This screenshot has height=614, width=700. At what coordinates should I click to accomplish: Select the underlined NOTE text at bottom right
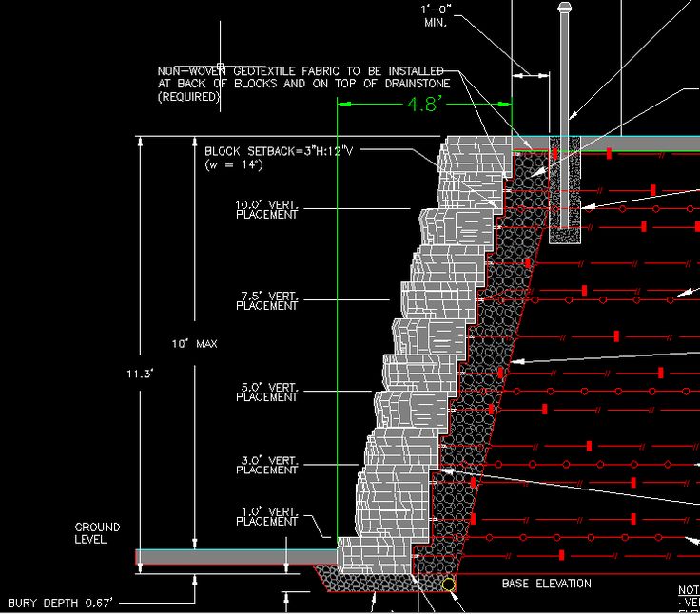point(689,590)
